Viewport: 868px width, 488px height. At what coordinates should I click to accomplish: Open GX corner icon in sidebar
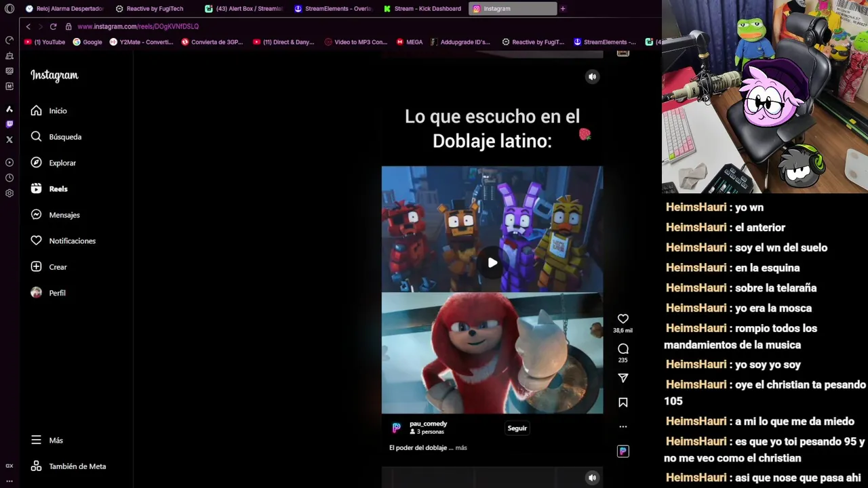[x=9, y=466]
